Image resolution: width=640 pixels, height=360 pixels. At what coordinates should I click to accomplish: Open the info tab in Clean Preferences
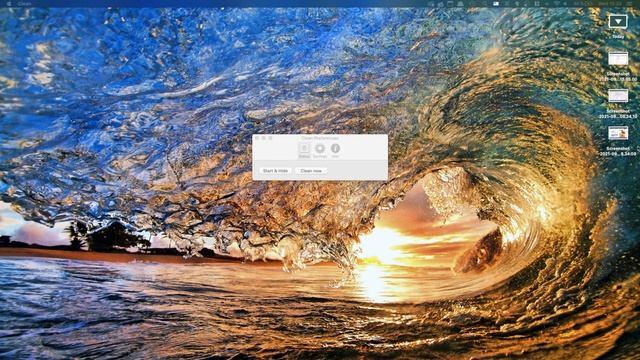[x=336, y=150]
